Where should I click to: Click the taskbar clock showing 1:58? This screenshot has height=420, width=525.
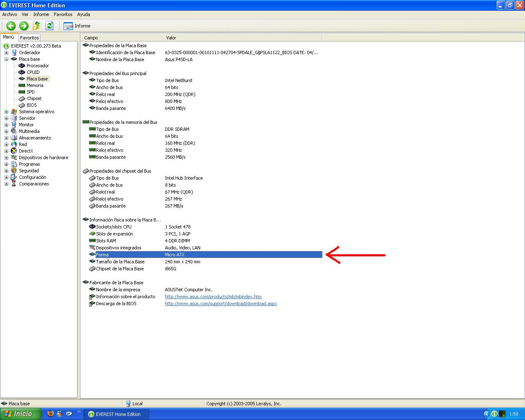514,414
